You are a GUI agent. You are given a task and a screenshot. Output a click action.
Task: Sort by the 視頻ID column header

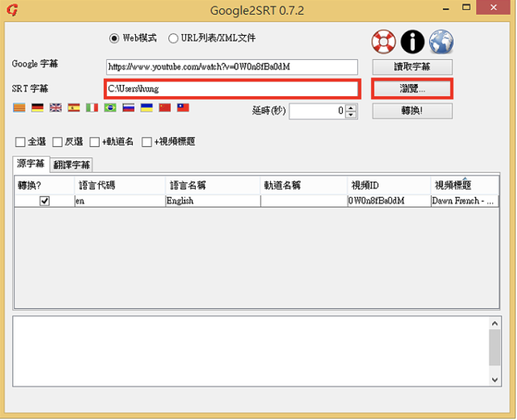389,186
